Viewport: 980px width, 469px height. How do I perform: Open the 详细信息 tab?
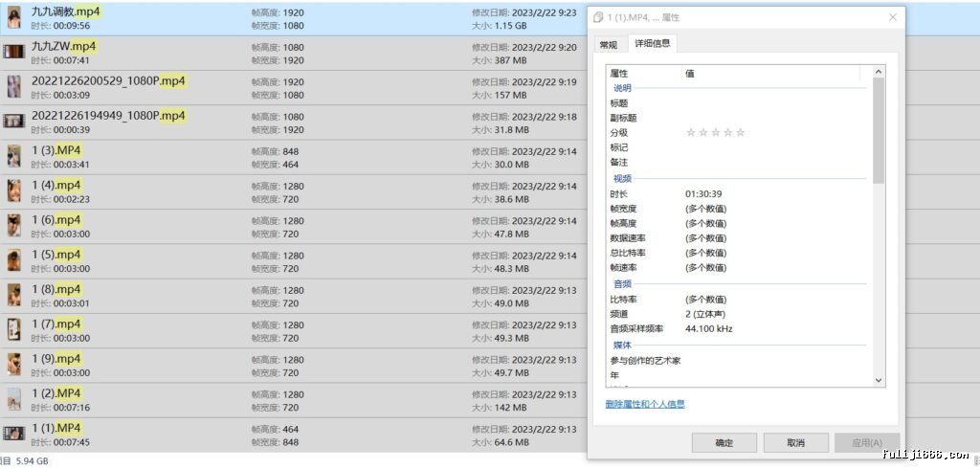point(653,43)
